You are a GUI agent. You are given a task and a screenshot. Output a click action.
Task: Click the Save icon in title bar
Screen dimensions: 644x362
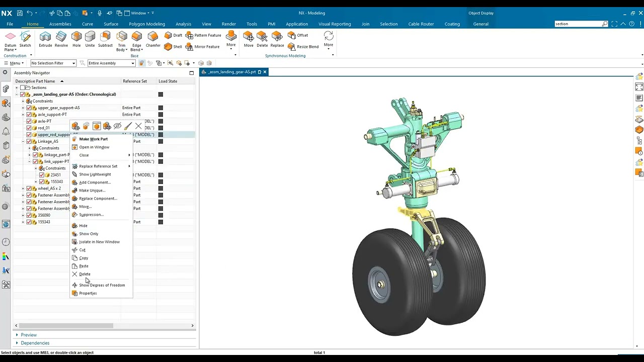click(20, 13)
